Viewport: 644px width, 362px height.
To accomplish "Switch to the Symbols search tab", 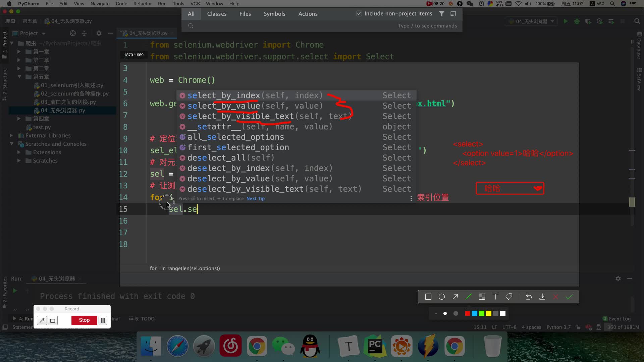I will (x=274, y=14).
